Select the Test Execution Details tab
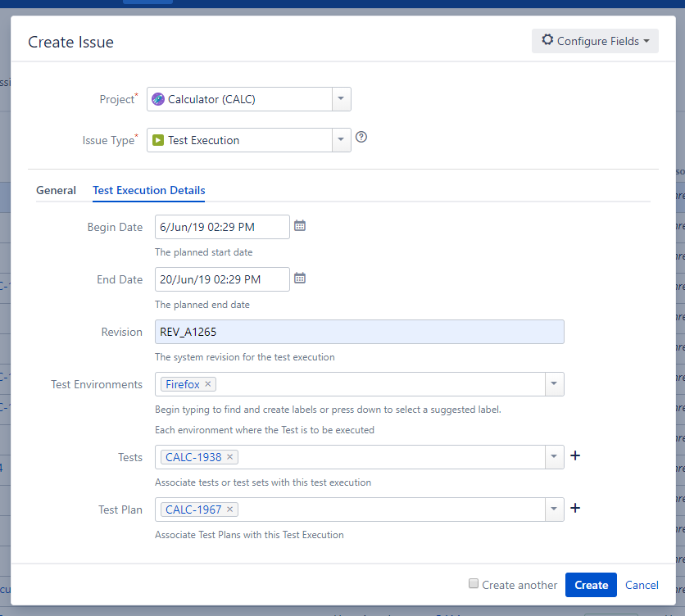This screenshot has width=685, height=616. point(148,191)
